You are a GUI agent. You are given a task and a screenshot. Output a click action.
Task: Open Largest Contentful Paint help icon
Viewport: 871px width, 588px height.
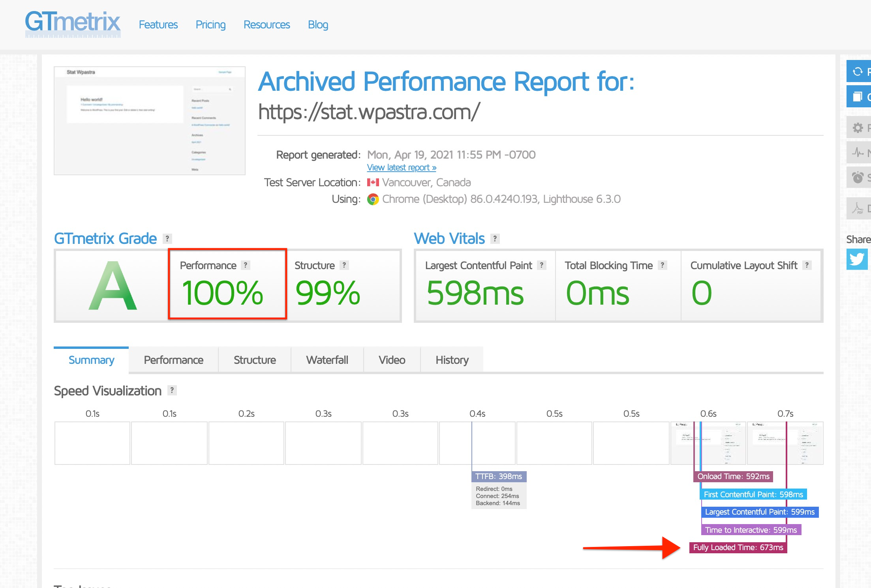(542, 265)
